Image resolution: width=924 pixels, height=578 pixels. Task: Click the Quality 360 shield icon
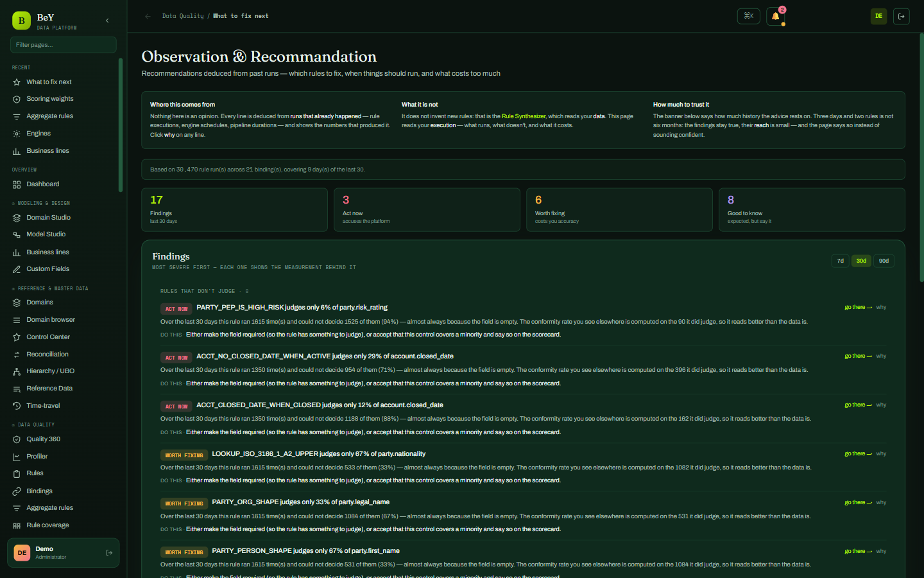[17, 439]
